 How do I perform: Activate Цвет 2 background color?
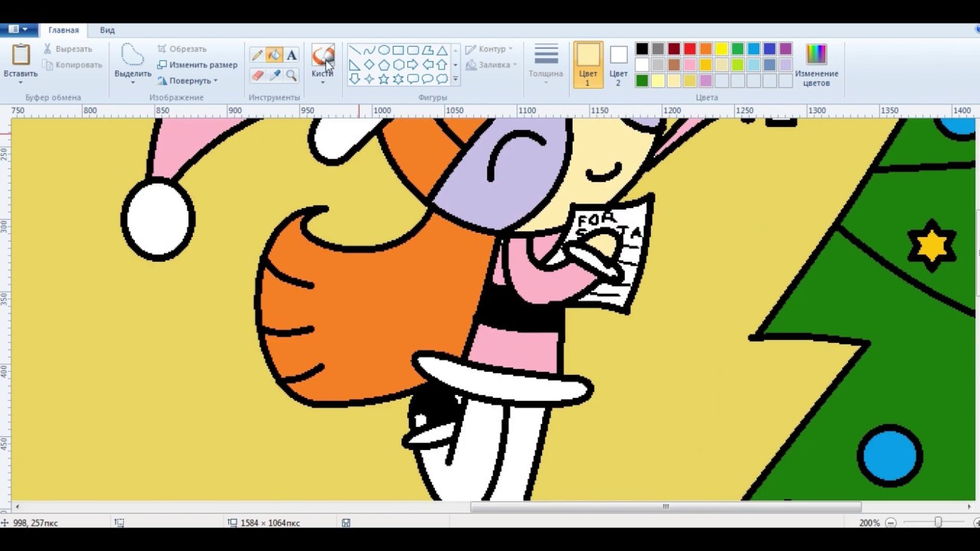tap(619, 64)
